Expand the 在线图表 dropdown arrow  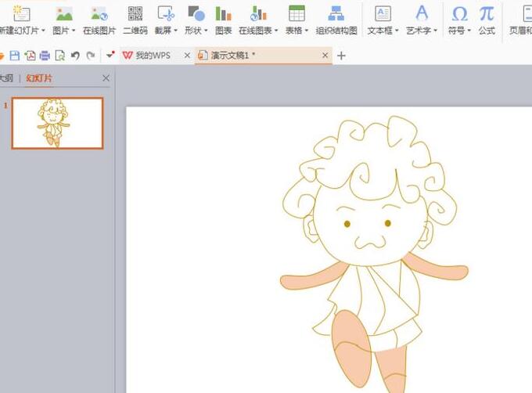pyautogui.click(x=276, y=31)
